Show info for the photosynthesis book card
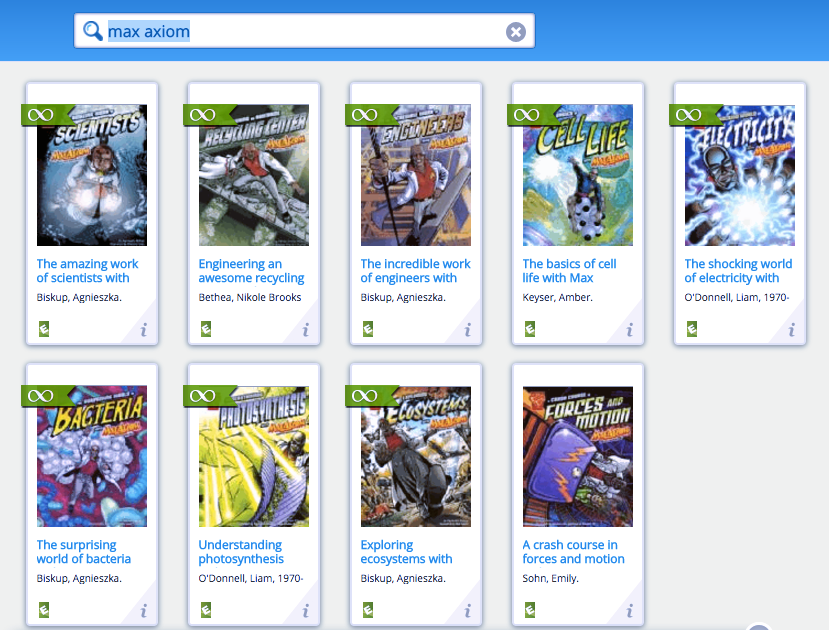This screenshot has height=630, width=829. (x=306, y=612)
